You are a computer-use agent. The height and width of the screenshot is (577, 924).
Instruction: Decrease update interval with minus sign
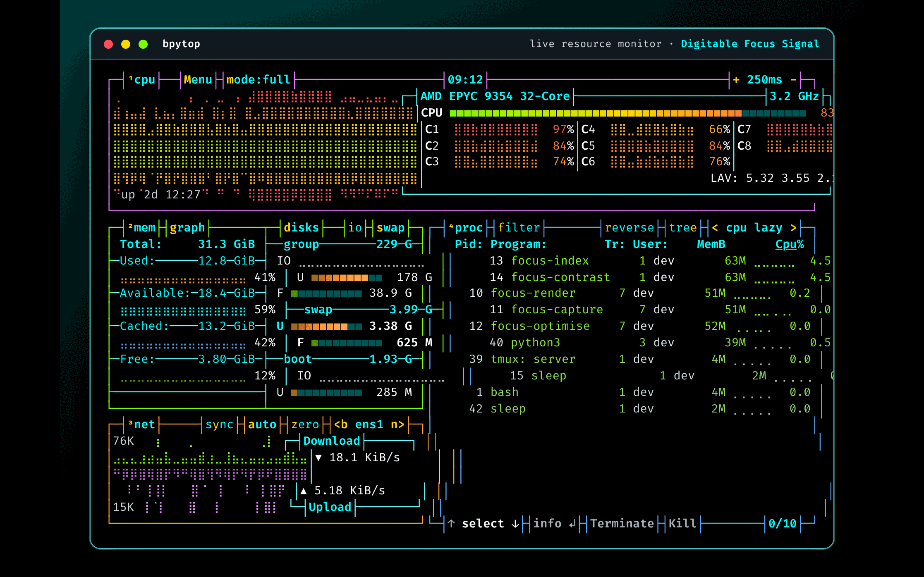793,79
